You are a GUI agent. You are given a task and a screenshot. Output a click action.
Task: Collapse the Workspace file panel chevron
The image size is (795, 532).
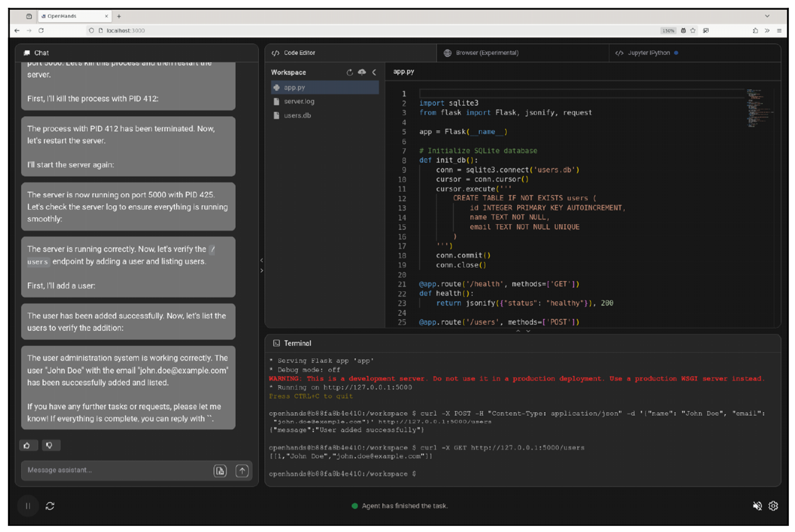click(x=374, y=72)
